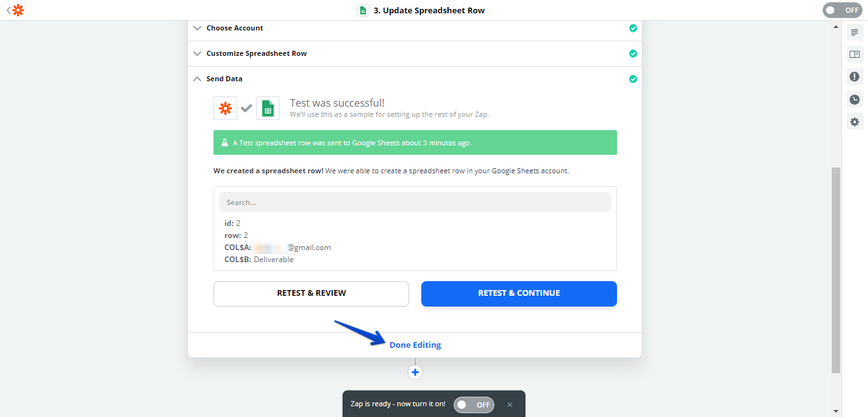
Task: Click the Done Editing link
Action: [415, 345]
